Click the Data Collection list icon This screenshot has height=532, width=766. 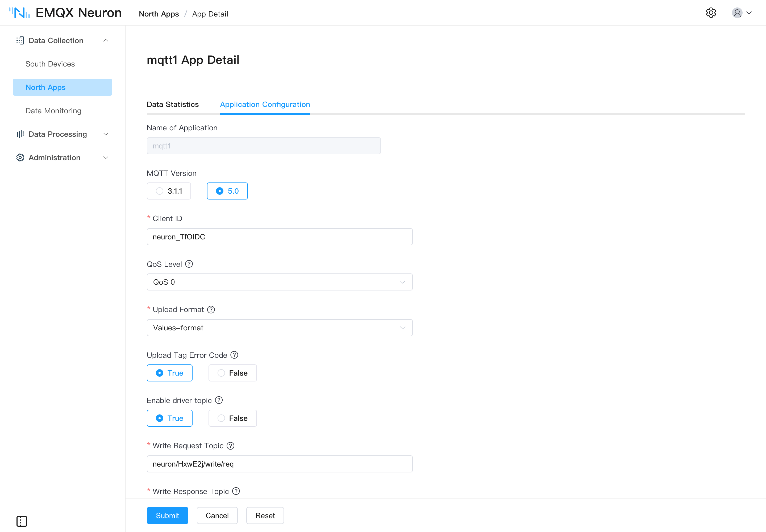(20, 40)
